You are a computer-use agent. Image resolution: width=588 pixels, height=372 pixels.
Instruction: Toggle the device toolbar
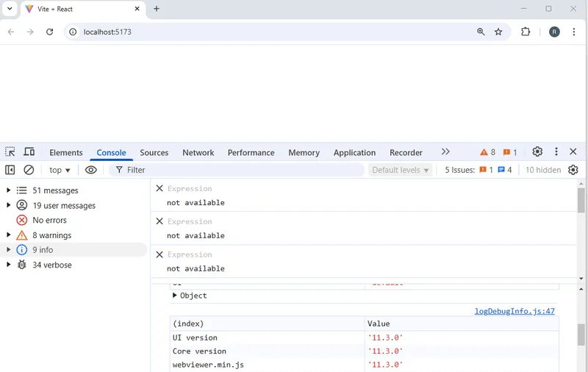tap(29, 152)
